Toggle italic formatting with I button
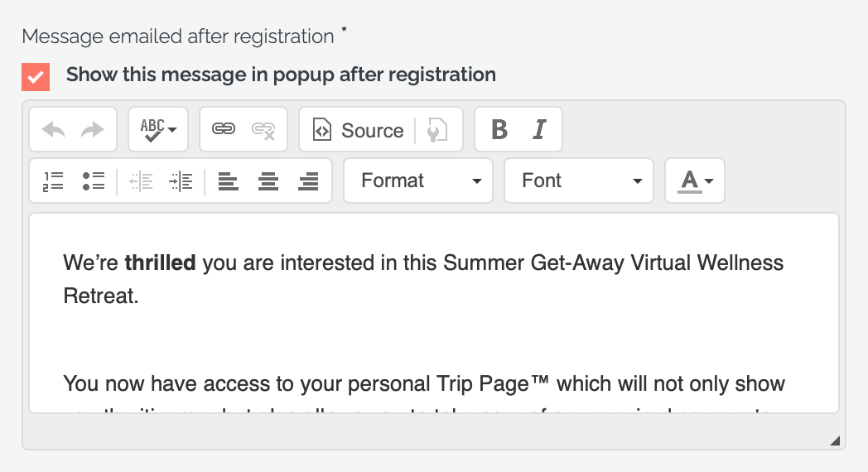This screenshot has width=868, height=472. (538, 130)
